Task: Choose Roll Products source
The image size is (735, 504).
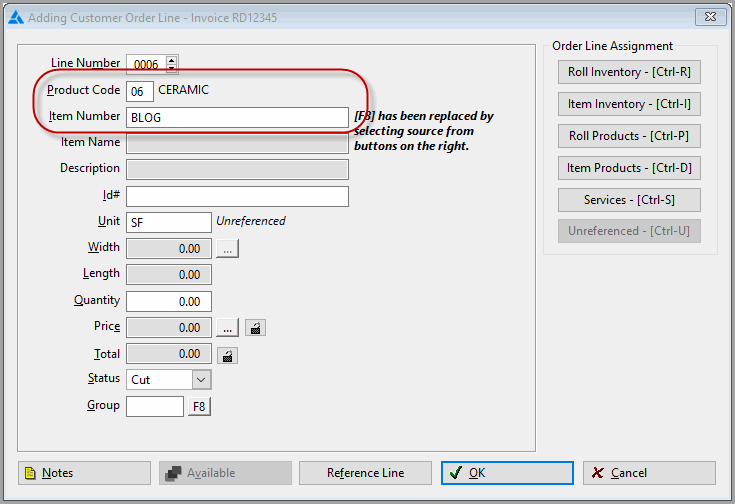Action: tap(629, 136)
